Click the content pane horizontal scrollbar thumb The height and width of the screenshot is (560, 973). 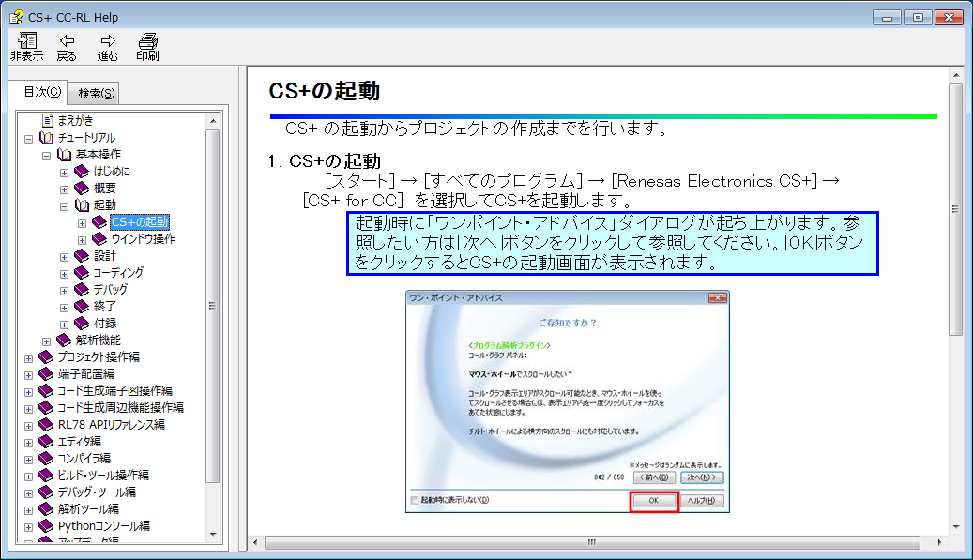click(x=592, y=542)
